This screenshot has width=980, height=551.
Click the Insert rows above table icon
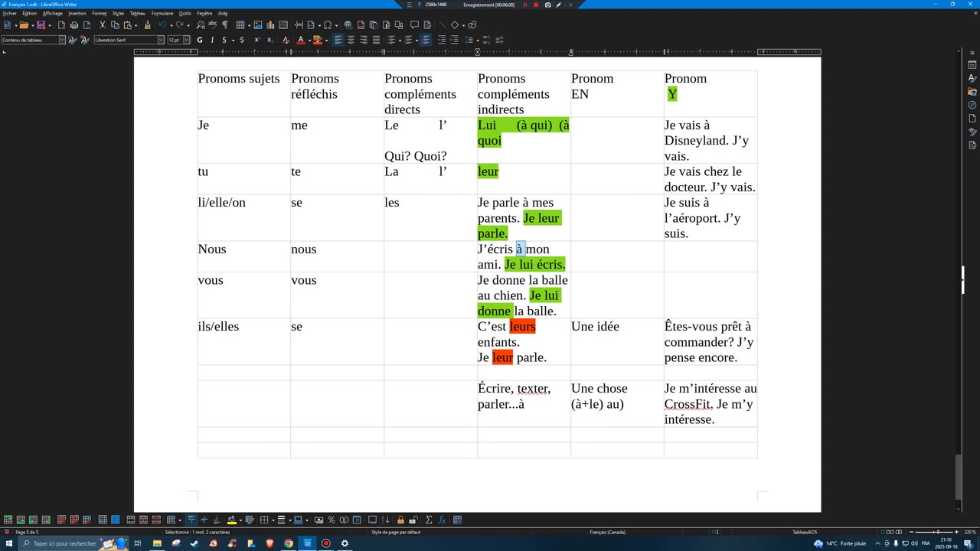pos(8,520)
